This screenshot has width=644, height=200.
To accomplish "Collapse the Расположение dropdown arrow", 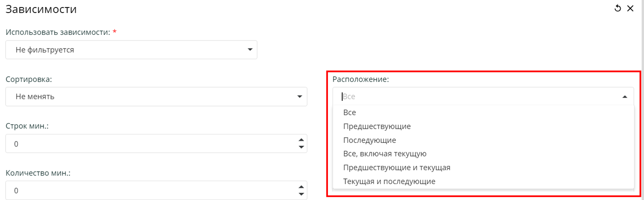I will click(625, 97).
